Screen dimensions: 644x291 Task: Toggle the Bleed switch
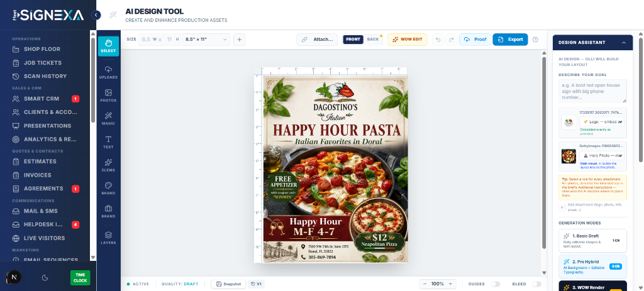point(536,284)
